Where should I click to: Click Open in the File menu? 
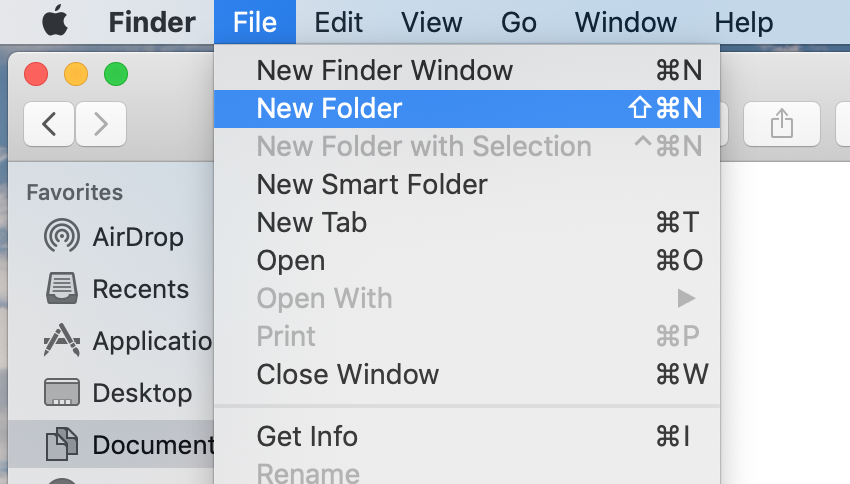290,260
